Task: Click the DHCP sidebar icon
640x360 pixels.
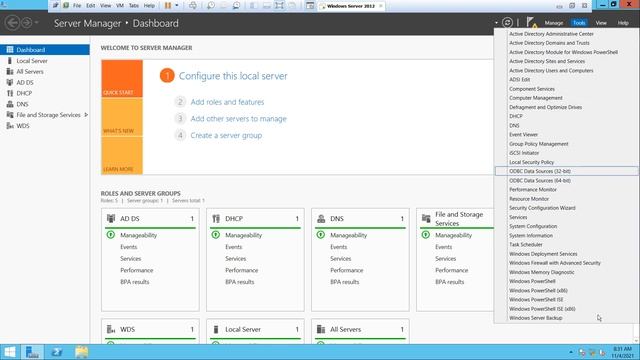Action: pyautogui.click(x=10, y=93)
